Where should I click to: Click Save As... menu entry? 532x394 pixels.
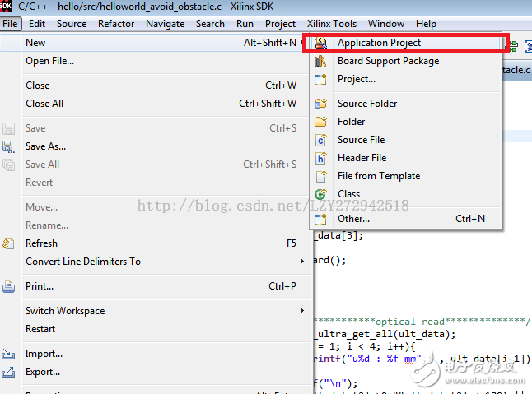pyautogui.click(x=45, y=146)
